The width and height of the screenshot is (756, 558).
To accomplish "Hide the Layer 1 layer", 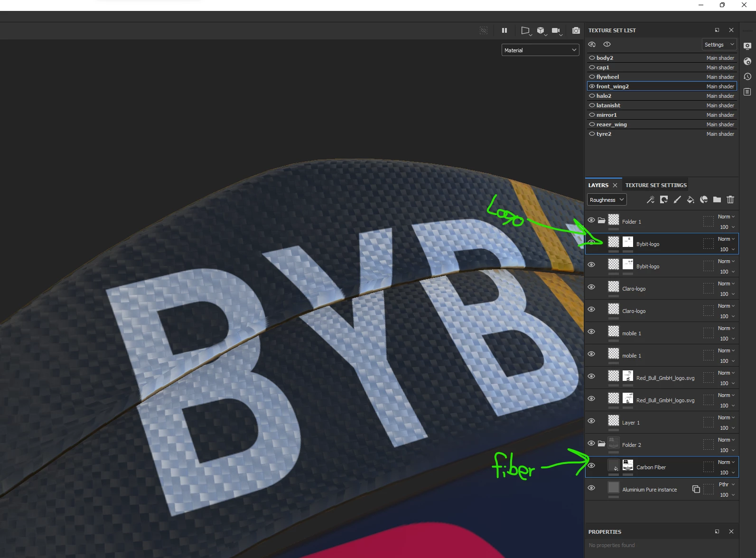I will coord(591,421).
